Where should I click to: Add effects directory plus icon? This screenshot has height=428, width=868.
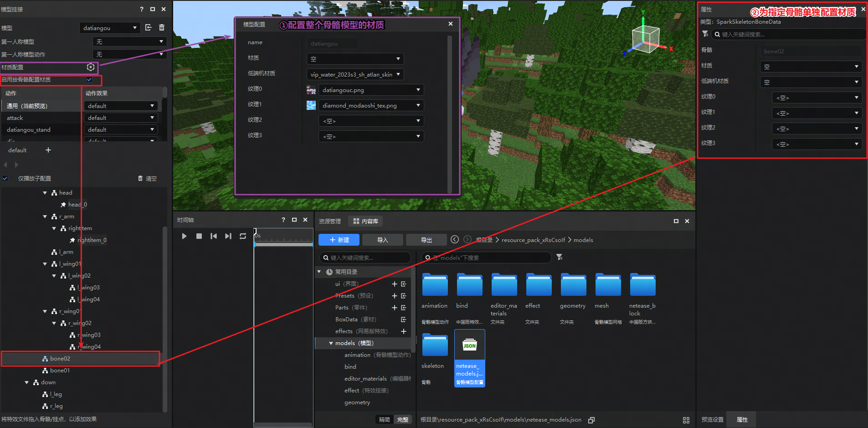pyautogui.click(x=404, y=331)
